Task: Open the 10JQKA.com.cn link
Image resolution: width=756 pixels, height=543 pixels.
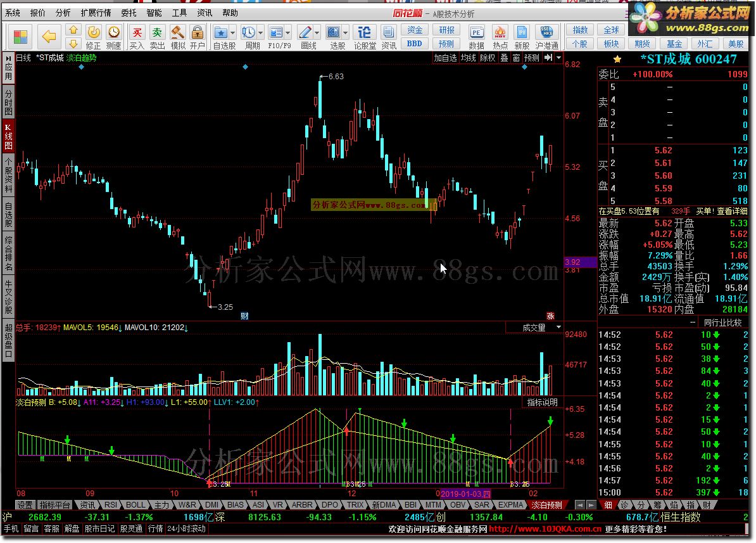Action: click(x=545, y=529)
